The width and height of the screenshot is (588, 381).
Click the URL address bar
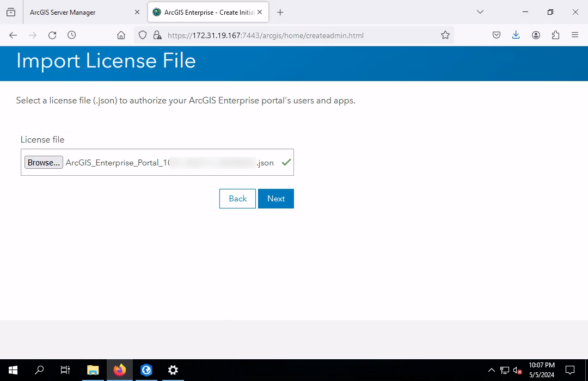click(299, 35)
